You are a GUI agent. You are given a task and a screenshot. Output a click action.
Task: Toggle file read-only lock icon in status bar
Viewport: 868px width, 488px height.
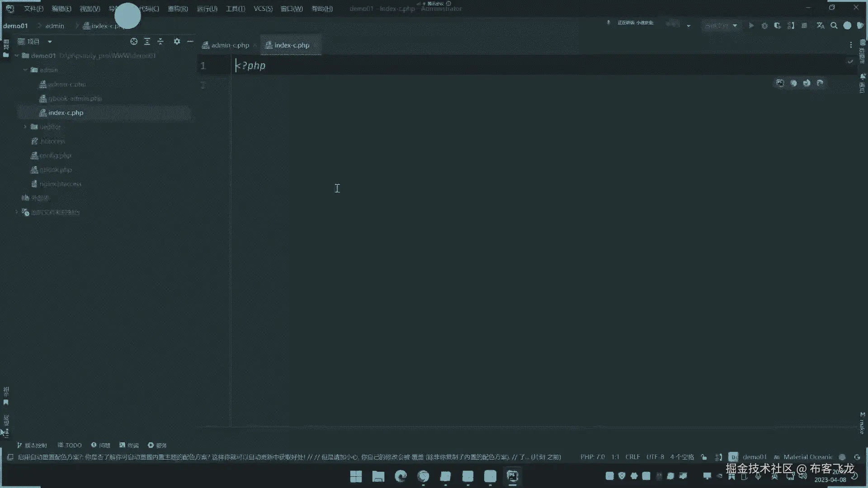click(x=704, y=457)
